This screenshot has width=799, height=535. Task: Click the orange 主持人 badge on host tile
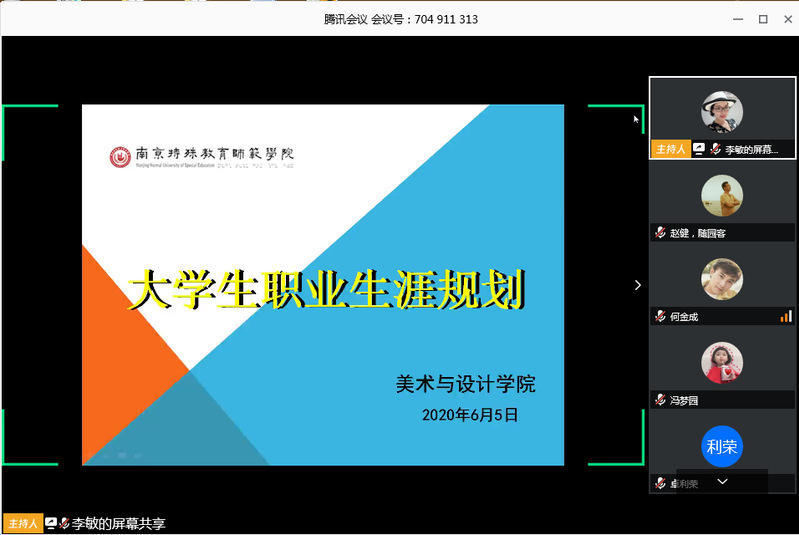click(670, 149)
